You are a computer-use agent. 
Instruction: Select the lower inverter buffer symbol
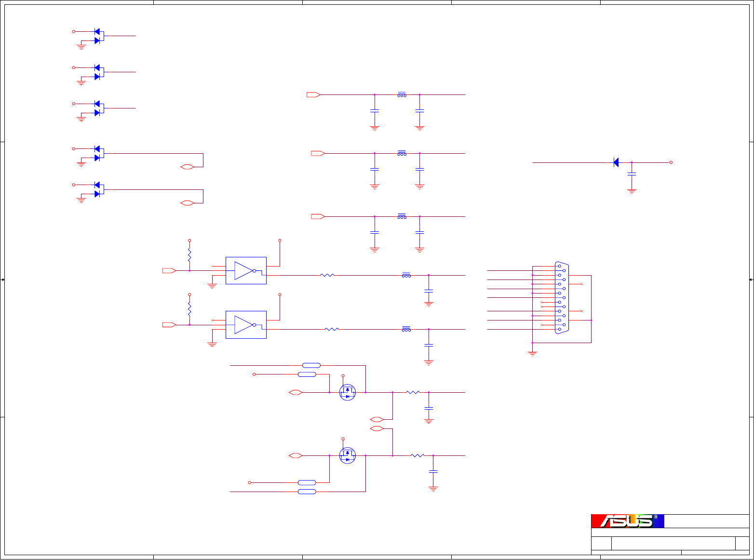(x=246, y=325)
